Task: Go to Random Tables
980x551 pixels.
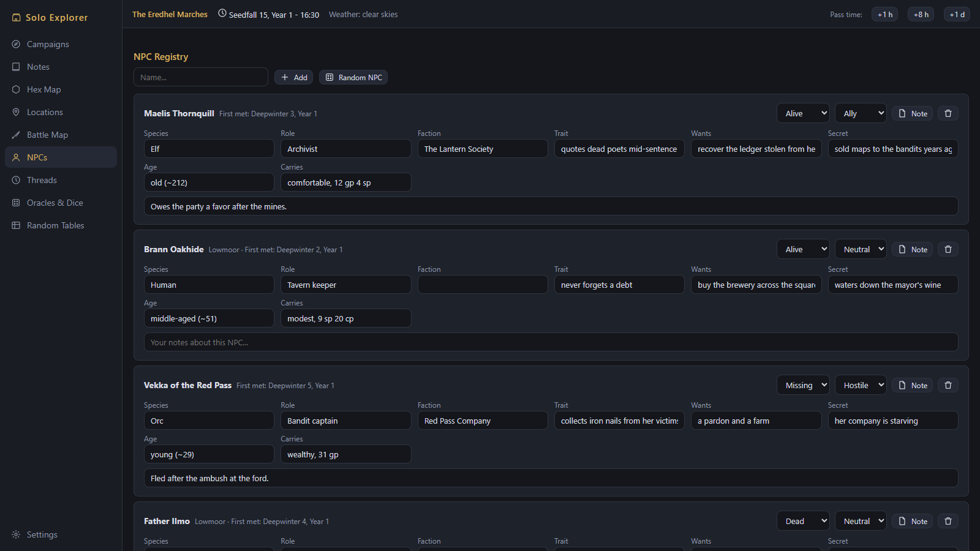Action: tap(61, 225)
